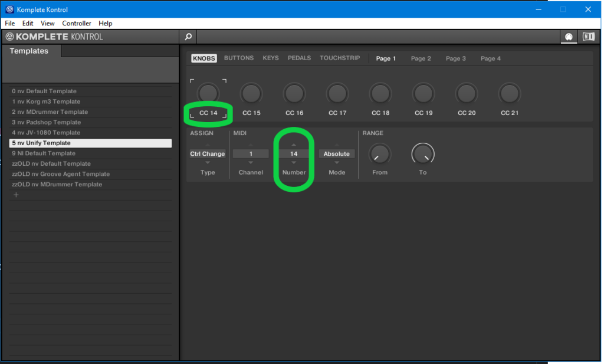Select the CC 14 knob
The width and height of the screenshot is (604, 364).
coord(208,94)
